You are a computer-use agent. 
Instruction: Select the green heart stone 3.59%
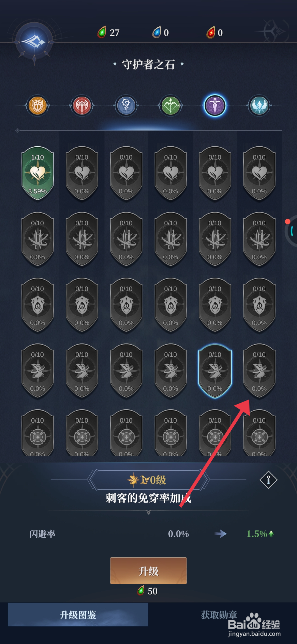point(38,173)
